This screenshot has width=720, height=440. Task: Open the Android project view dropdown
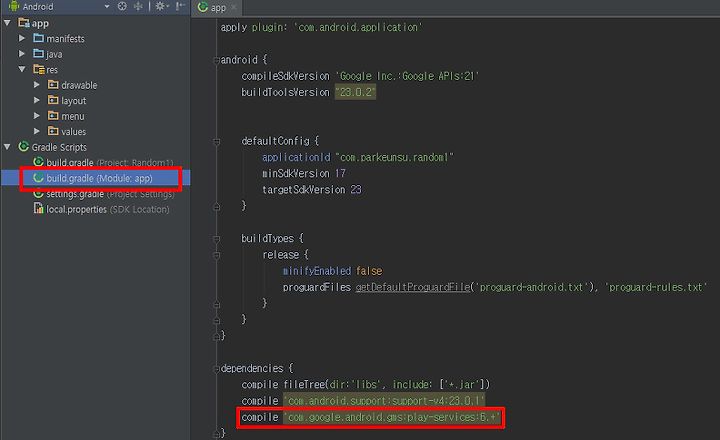click(107, 6)
